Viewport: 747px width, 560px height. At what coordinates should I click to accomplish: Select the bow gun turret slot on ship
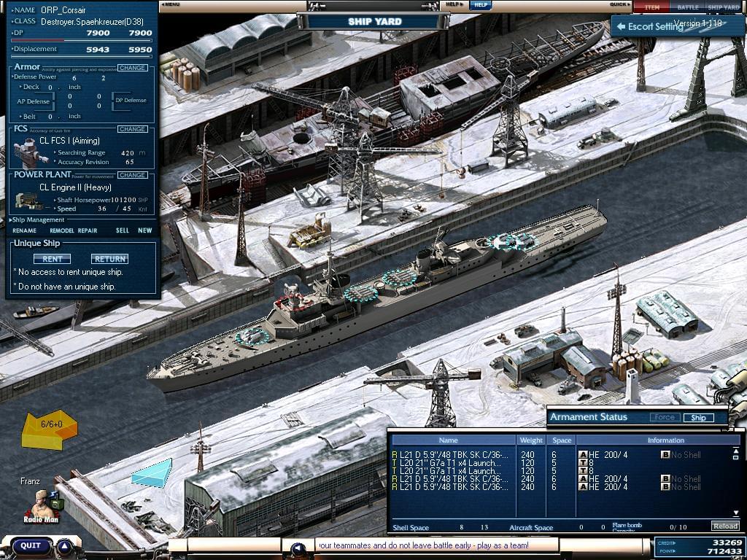point(252,336)
